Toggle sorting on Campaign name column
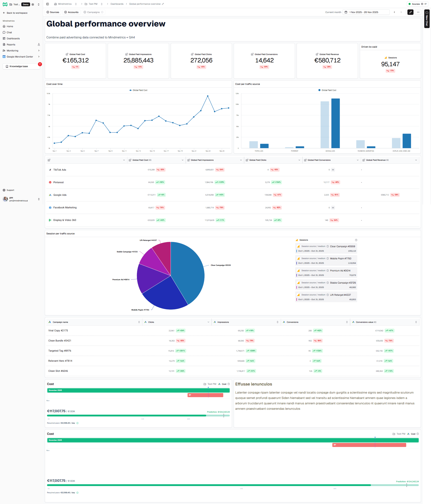This screenshot has width=431, height=504. point(139,322)
